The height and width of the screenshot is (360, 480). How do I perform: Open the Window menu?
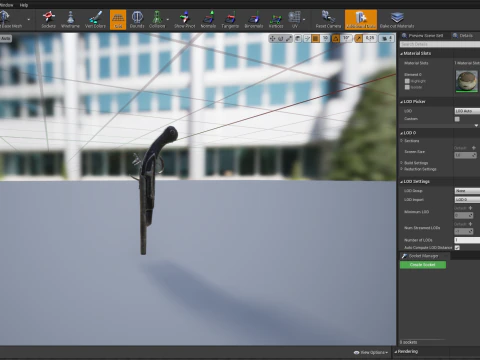pos(6,5)
